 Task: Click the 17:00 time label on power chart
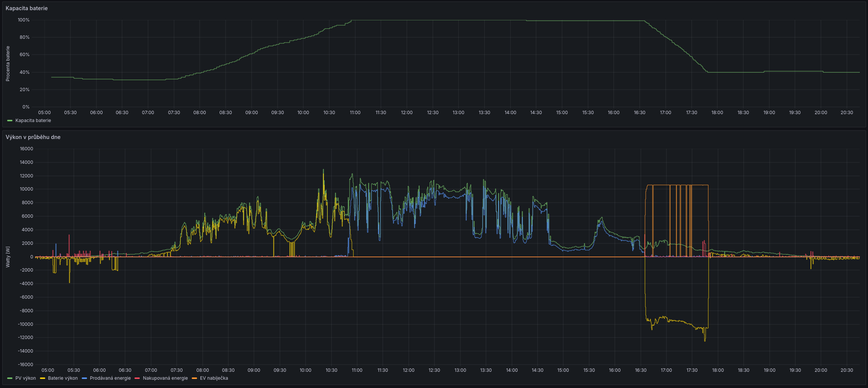tap(666, 370)
